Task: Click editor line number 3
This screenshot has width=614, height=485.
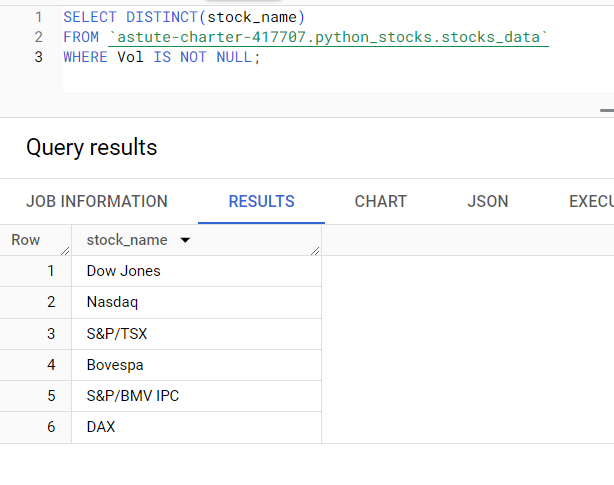Action: [38, 57]
